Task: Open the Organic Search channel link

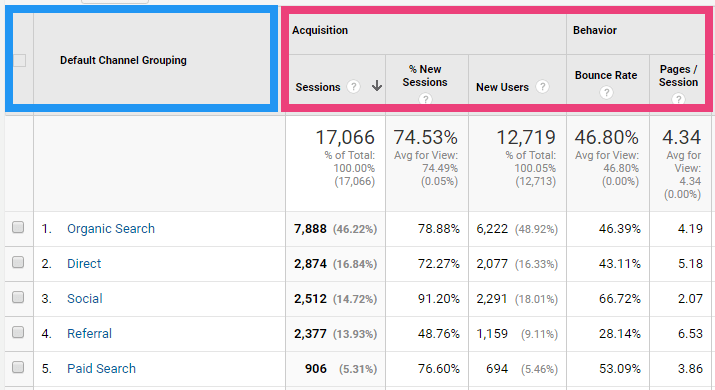Action: tap(111, 229)
